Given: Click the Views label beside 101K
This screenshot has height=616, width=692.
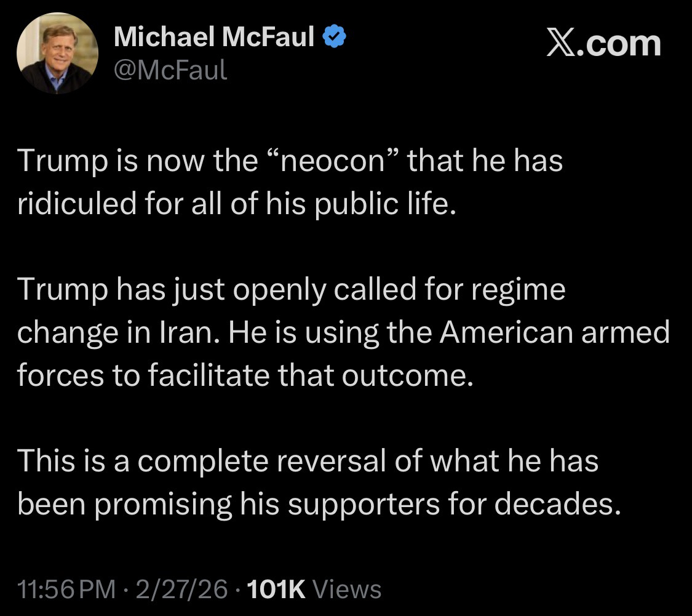Looking at the screenshot, I should [347, 589].
